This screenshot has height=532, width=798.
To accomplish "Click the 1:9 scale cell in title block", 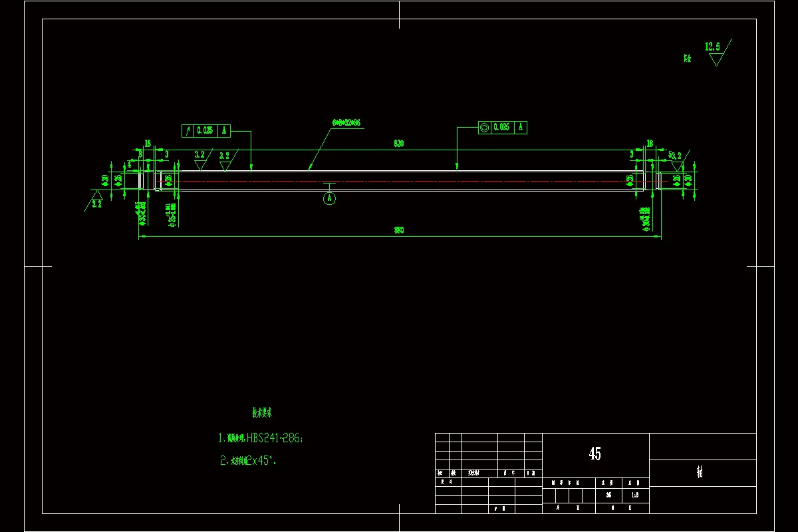I will tap(635, 495).
